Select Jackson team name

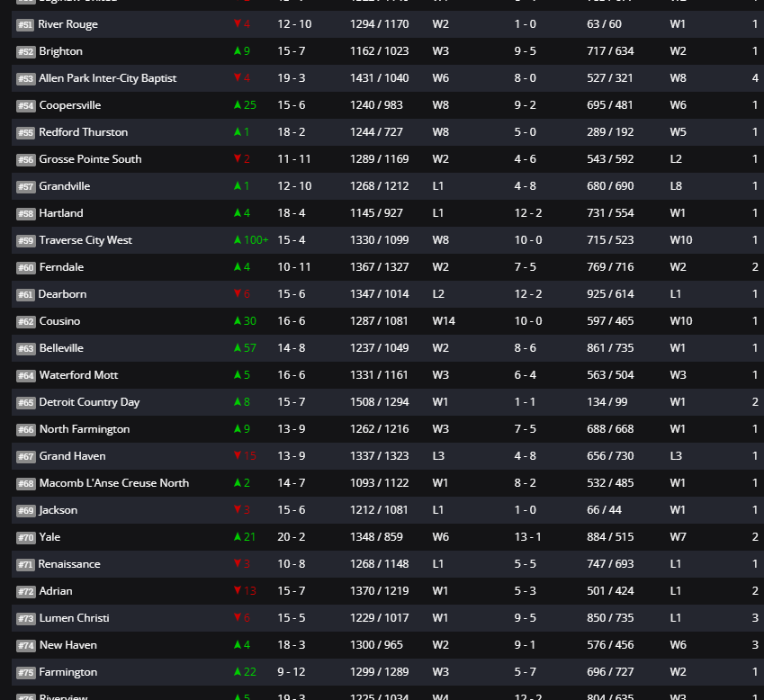coord(58,510)
